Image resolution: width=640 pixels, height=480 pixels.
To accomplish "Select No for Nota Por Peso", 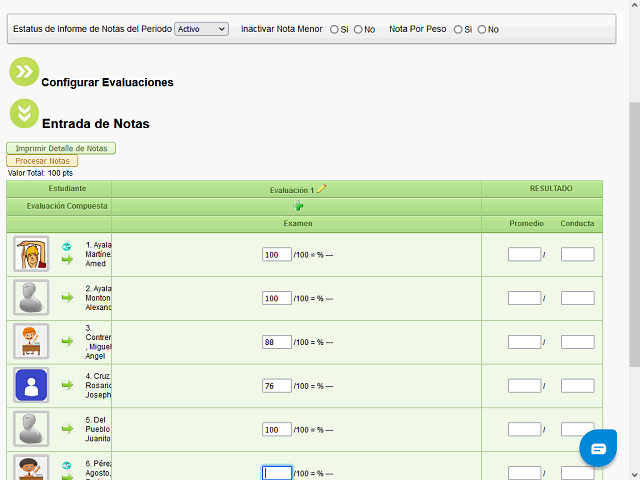I will 482,29.
